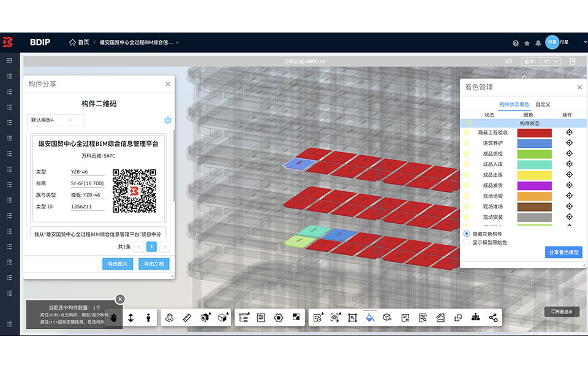Open the cube statistics tool
The image size is (588, 368).
pos(387,318)
